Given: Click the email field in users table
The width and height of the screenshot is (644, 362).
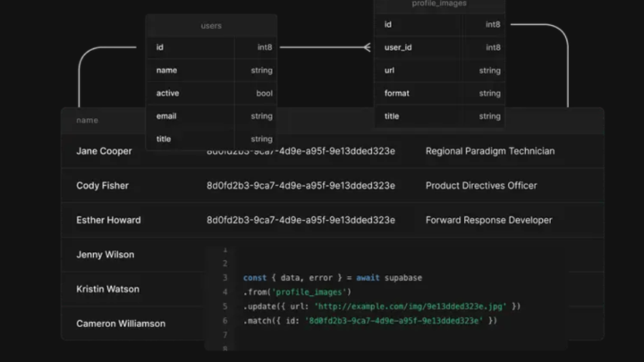Looking at the screenshot, I should pos(166,116).
